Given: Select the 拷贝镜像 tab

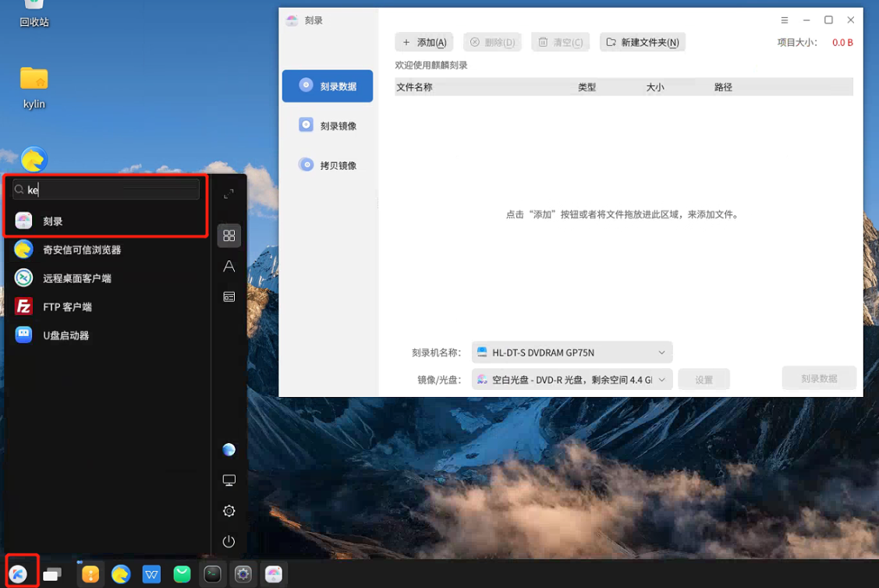Looking at the screenshot, I should pos(328,165).
